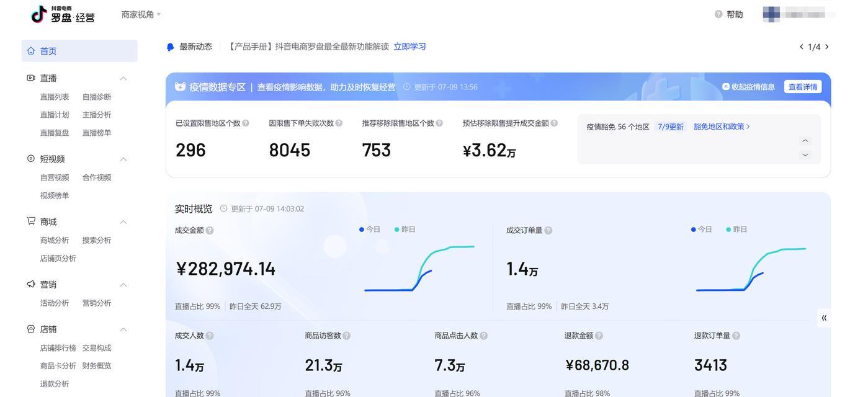The width and height of the screenshot is (868, 397).
Task: Open 主播分析 in sidebar
Action: [97, 115]
